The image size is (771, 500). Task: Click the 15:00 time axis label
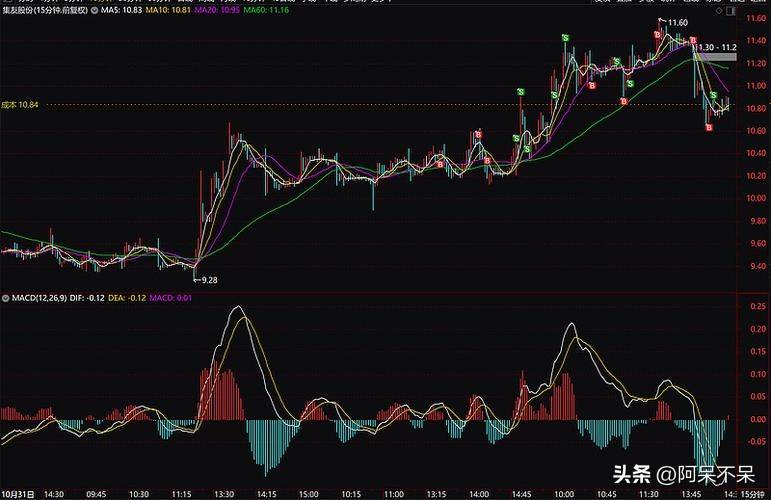[309, 494]
